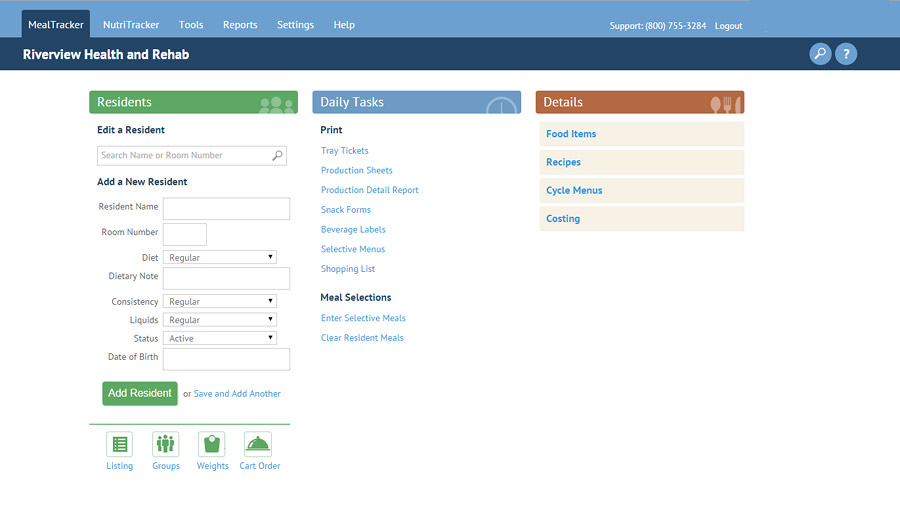The height and width of the screenshot is (509, 900).
Task: Click the Support phone number text
Action: 658,26
